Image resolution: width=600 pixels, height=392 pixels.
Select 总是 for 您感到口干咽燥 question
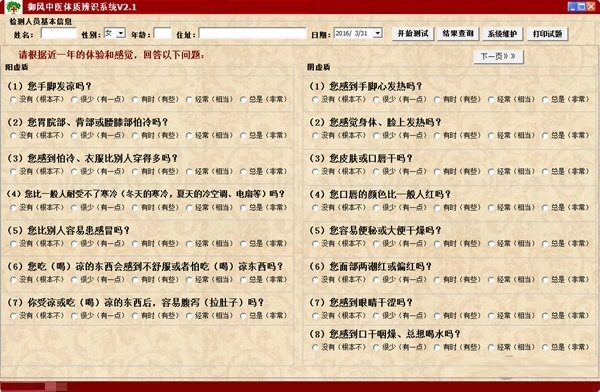545,348
